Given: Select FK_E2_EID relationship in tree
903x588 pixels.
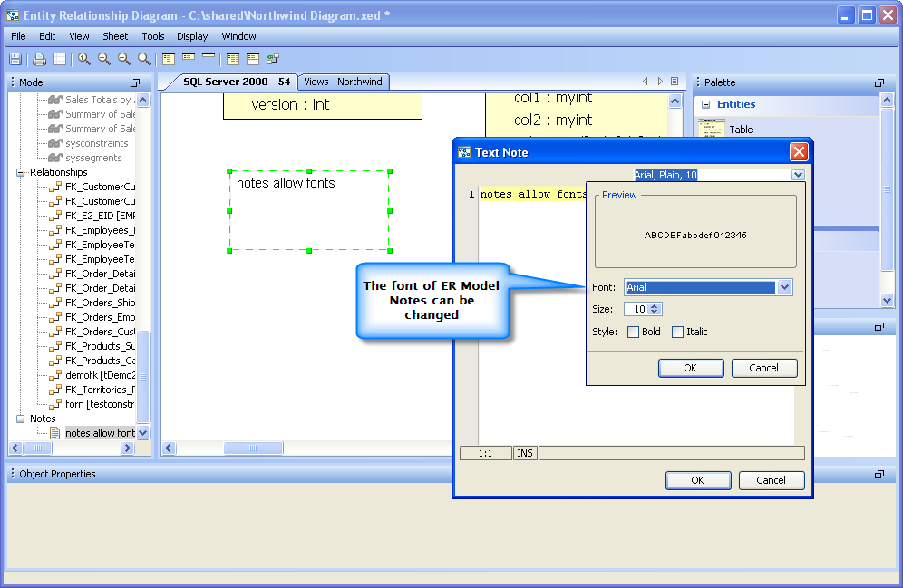Looking at the screenshot, I should [101, 216].
